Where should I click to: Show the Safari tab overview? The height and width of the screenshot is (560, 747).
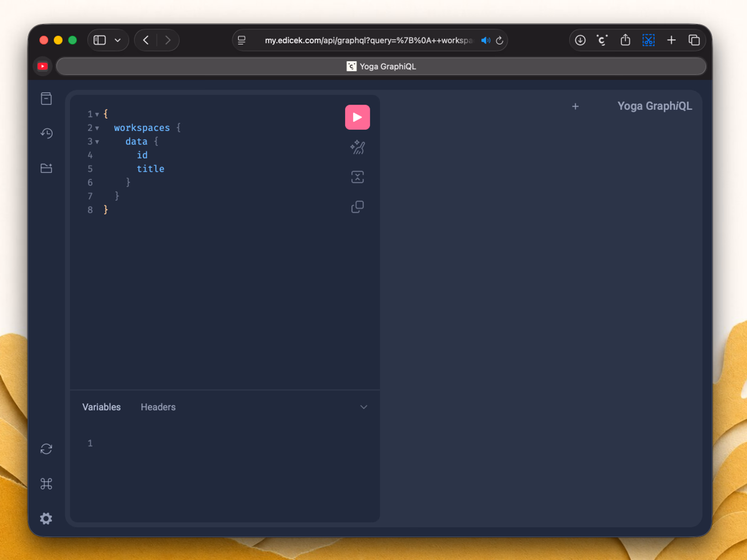694,40
